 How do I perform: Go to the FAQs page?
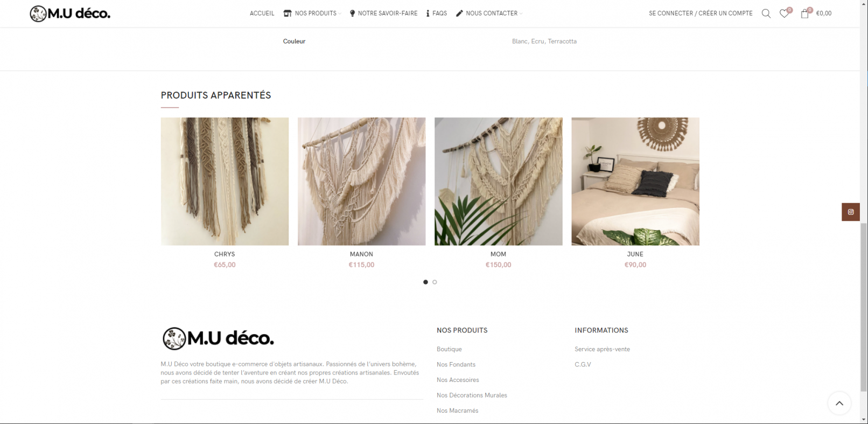pos(437,13)
